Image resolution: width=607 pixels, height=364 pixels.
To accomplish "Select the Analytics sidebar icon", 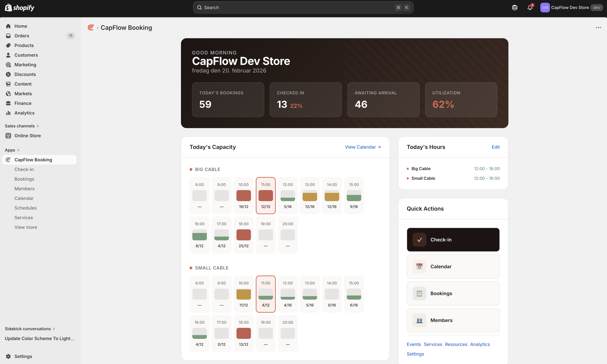I will (8, 113).
